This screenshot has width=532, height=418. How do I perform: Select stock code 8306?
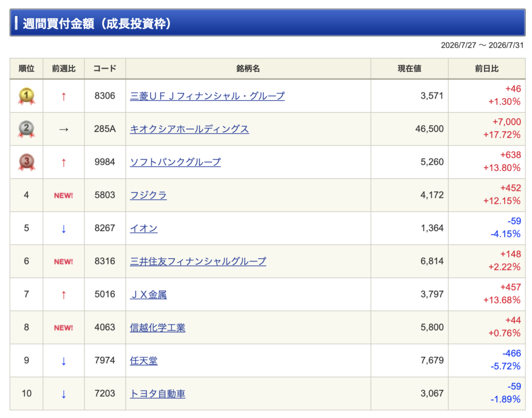pos(105,96)
